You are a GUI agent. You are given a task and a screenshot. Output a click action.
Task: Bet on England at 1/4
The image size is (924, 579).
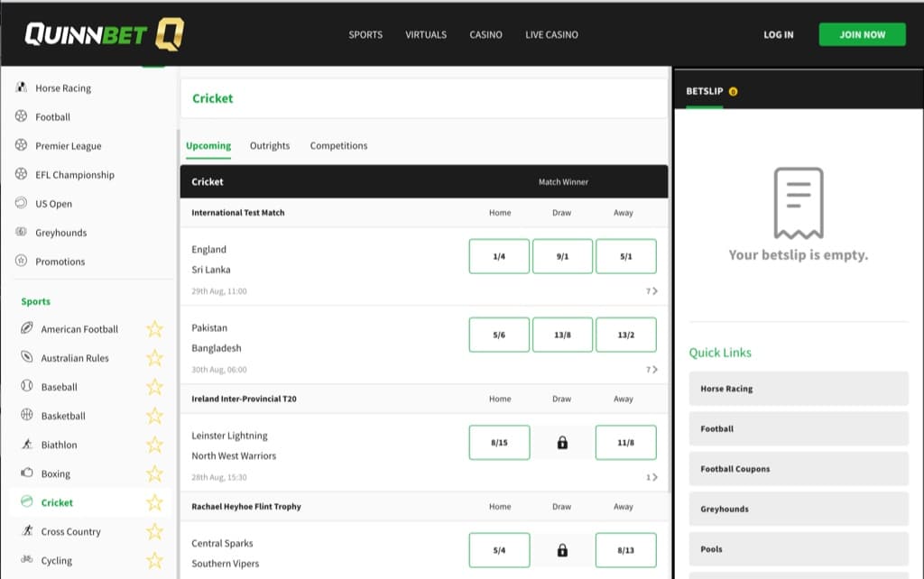pyautogui.click(x=499, y=256)
